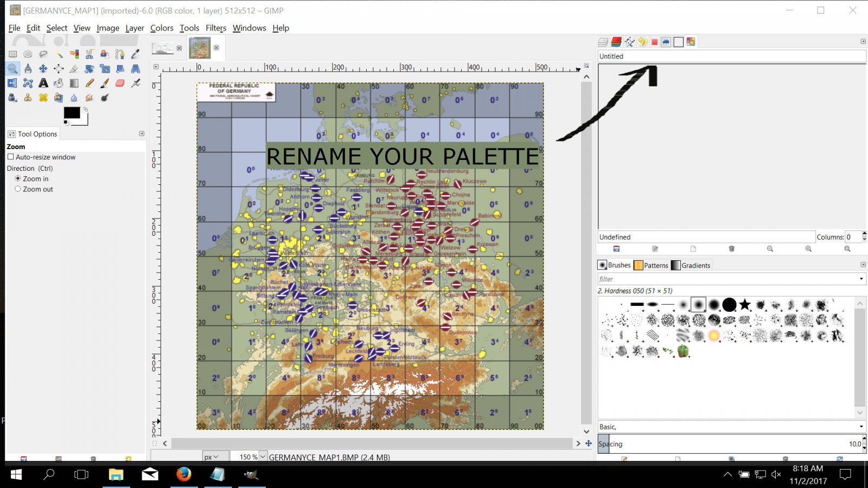The image size is (868, 488).
Task: Click the save palette icon
Action: 616,249
